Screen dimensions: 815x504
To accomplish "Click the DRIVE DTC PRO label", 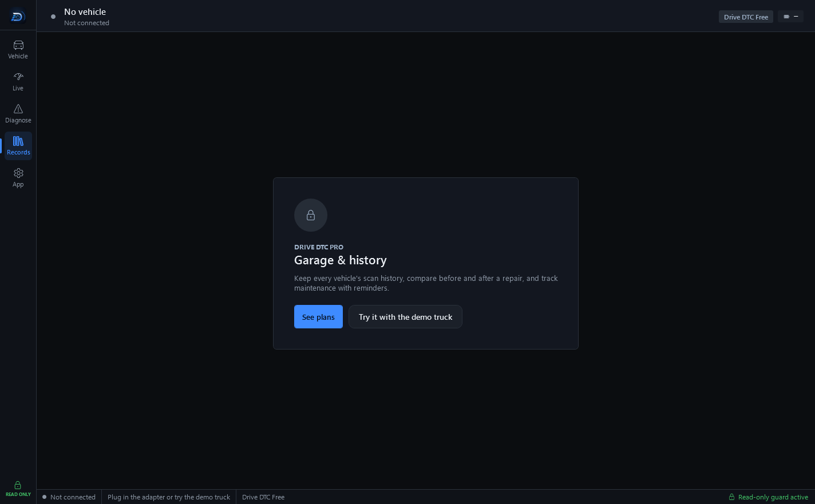I will click(319, 247).
